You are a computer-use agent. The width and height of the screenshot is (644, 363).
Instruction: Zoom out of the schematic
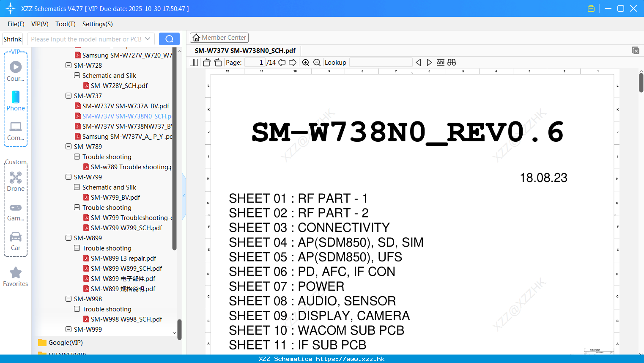[317, 63]
